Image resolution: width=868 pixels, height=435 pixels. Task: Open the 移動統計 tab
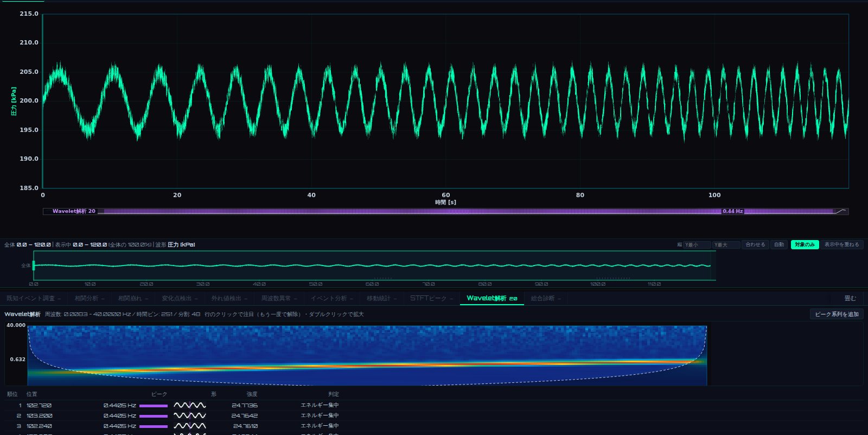pyautogui.click(x=381, y=298)
